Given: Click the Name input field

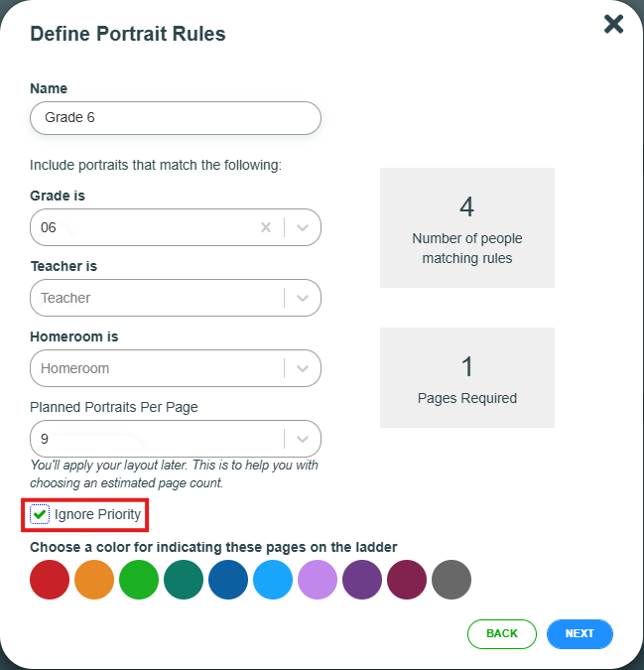Looking at the screenshot, I should (x=176, y=117).
